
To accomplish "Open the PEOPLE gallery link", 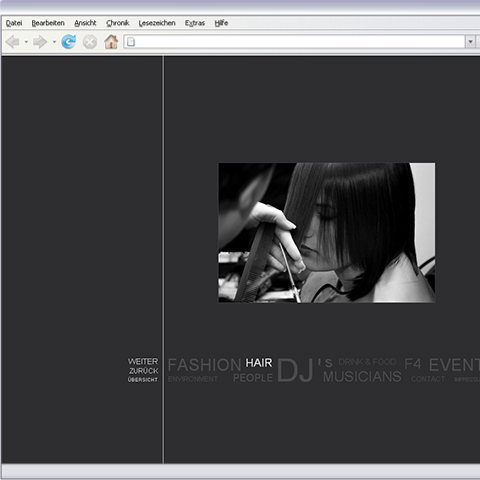I will tap(253, 378).
